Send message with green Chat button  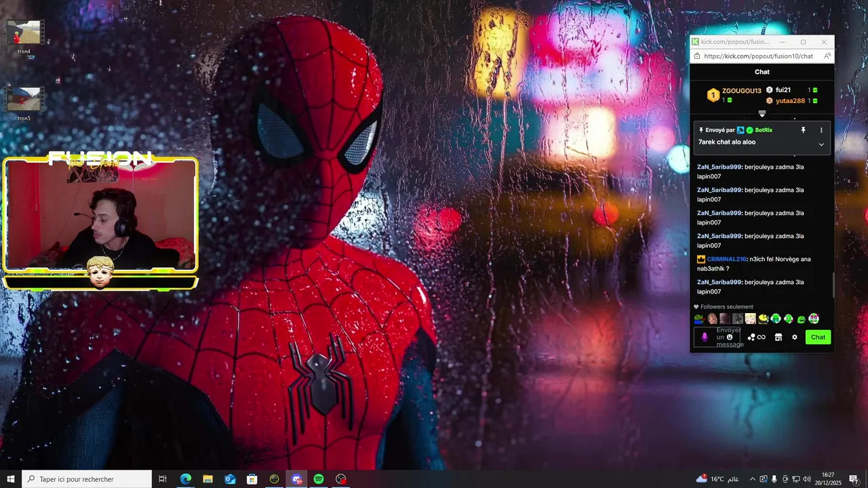point(818,337)
